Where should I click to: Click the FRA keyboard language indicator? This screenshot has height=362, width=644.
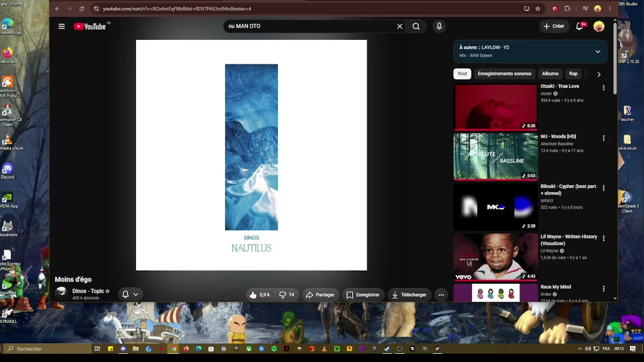coord(606,348)
